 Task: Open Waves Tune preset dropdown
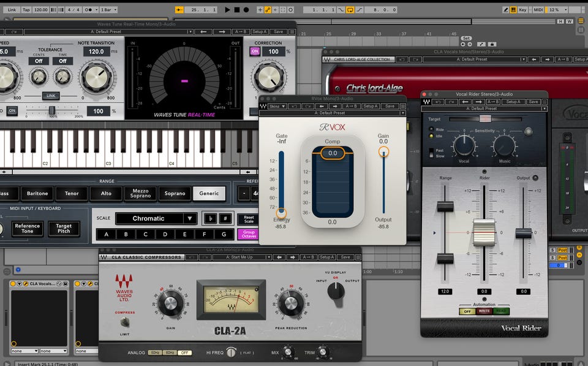point(108,32)
